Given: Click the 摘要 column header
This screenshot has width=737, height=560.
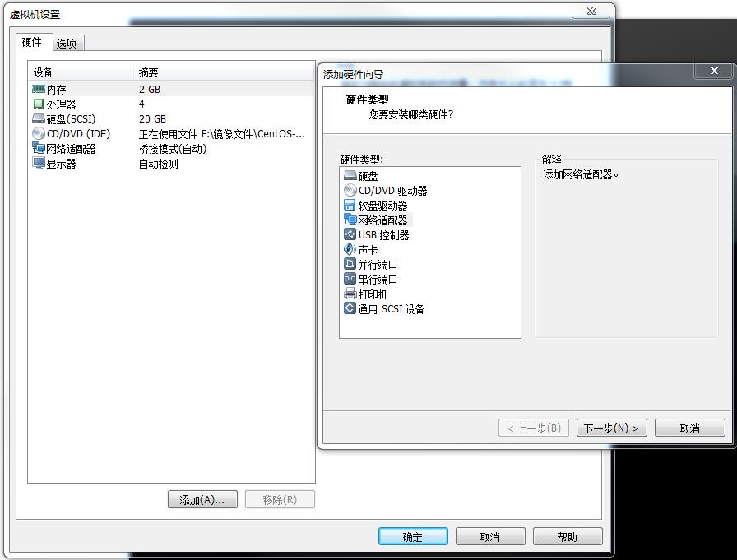Looking at the screenshot, I should pos(225,72).
